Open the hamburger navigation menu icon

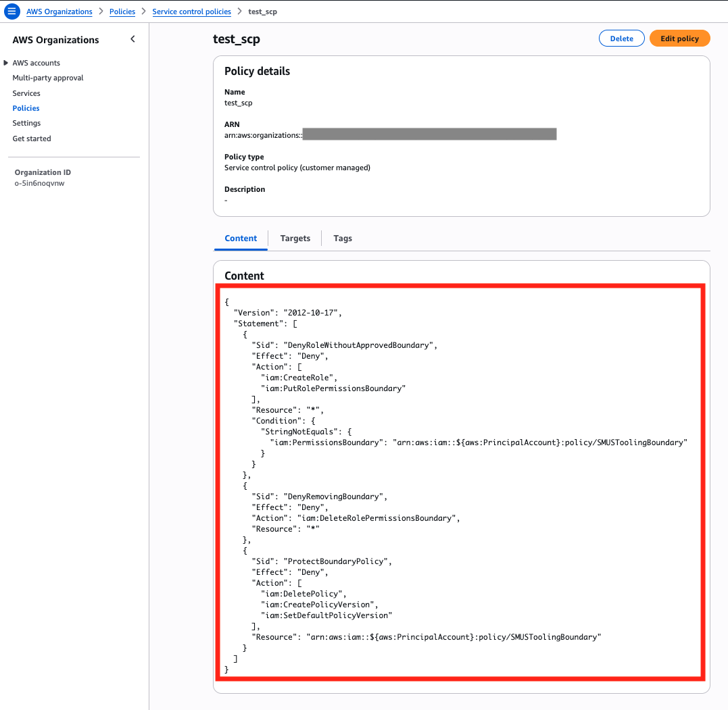pos(11,11)
